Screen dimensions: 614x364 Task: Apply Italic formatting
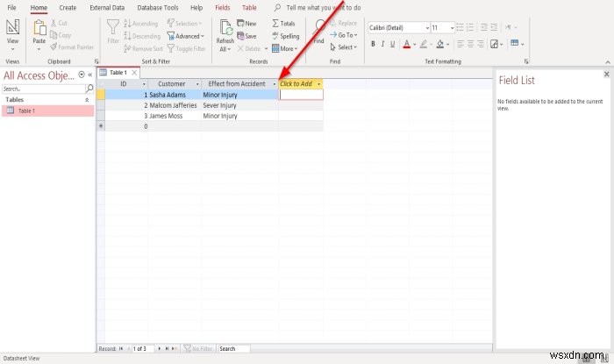click(x=382, y=44)
